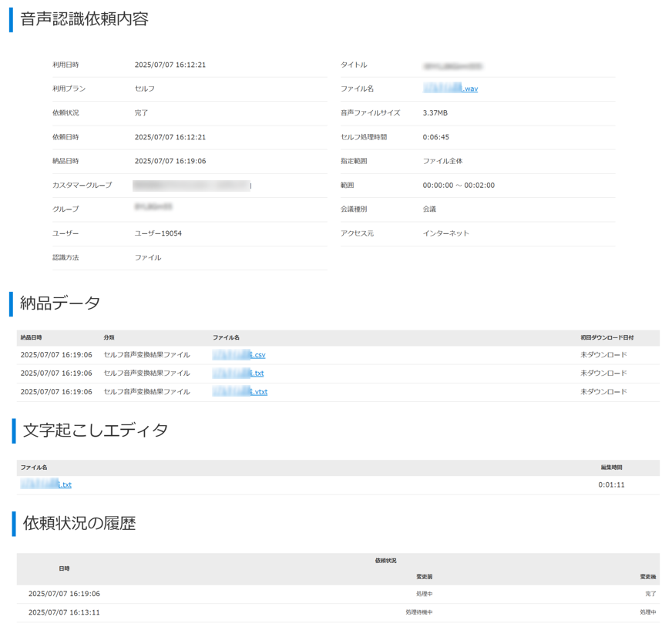Screen dimensions: 672x630
Task: Click the 音声認識依頼内容 section heading
Action: point(84,19)
